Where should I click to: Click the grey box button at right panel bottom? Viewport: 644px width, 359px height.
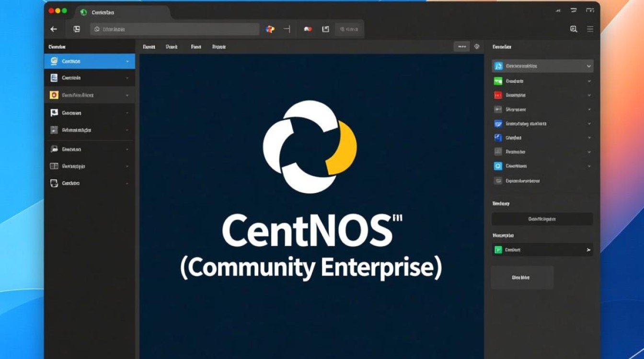pos(522,278)
